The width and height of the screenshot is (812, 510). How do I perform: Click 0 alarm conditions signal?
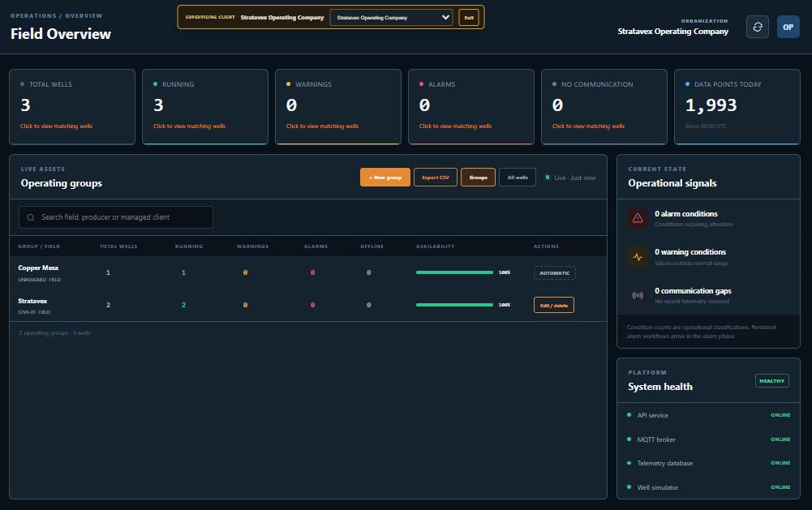tap(708, 218)
